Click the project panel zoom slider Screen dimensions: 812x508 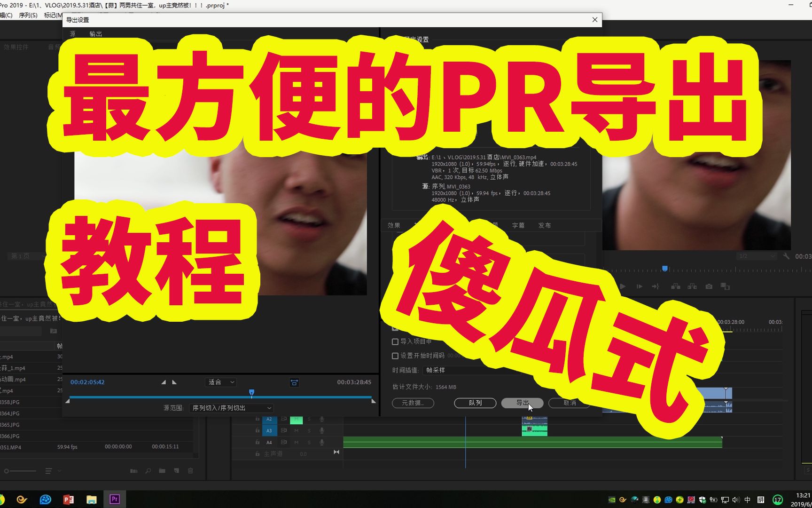coord(21,471)
